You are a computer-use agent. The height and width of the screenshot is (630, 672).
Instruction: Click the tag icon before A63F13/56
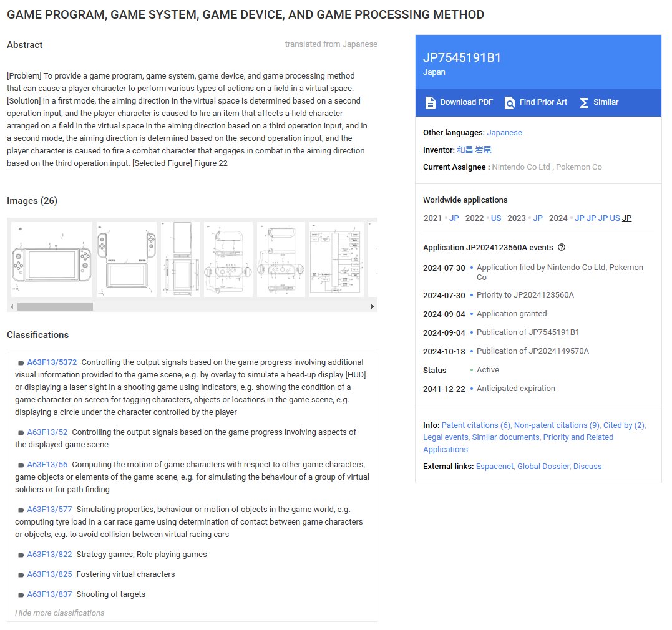point(21,465)
